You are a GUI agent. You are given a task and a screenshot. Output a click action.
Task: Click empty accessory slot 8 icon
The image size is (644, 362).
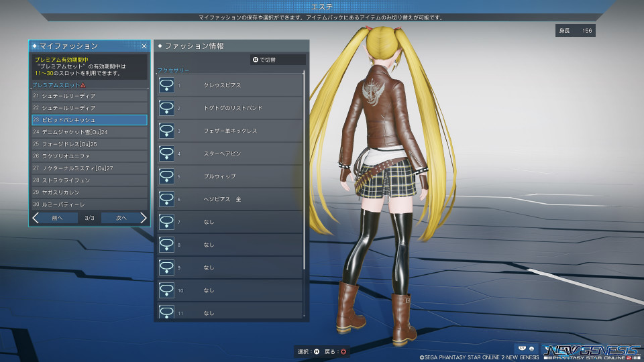click(166, 245)
